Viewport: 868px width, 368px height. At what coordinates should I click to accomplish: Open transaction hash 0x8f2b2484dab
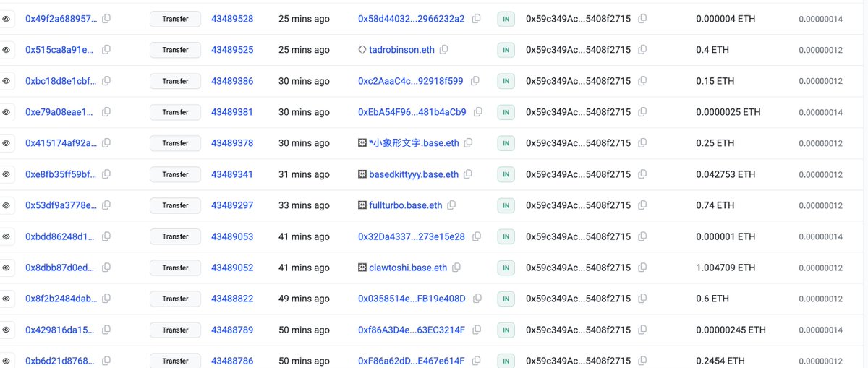61,299
